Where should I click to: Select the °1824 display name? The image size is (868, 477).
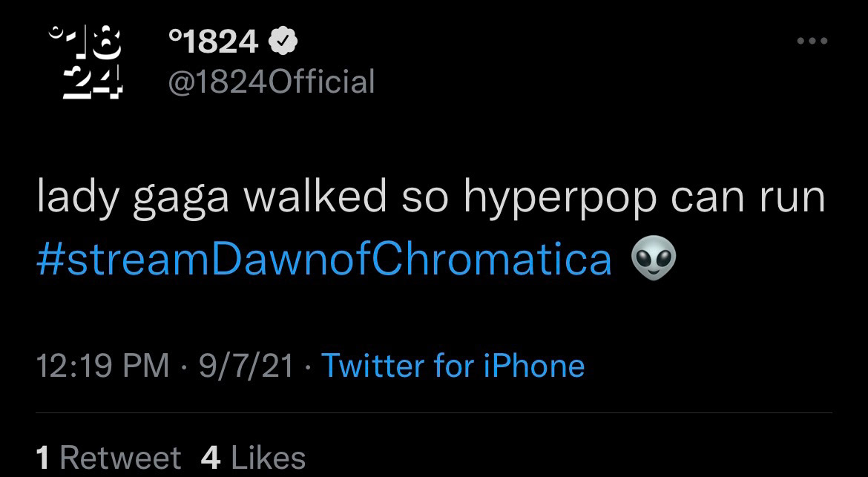214,42
